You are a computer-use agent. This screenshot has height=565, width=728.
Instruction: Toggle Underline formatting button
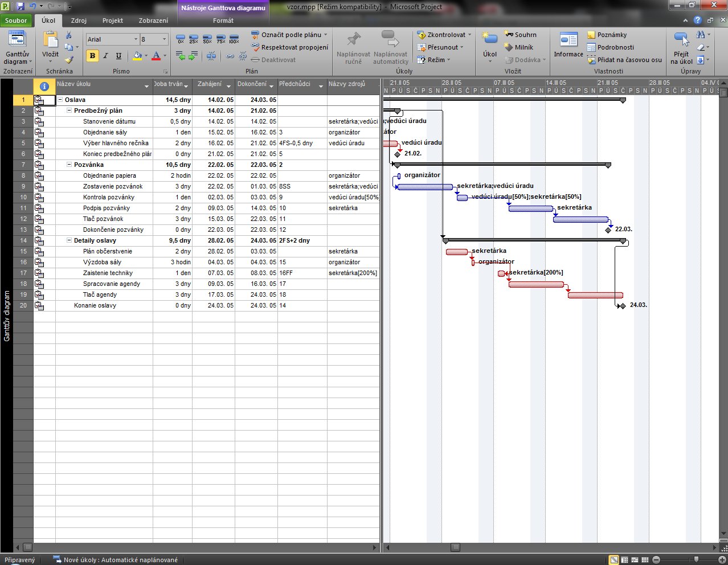tap(118, 56)
